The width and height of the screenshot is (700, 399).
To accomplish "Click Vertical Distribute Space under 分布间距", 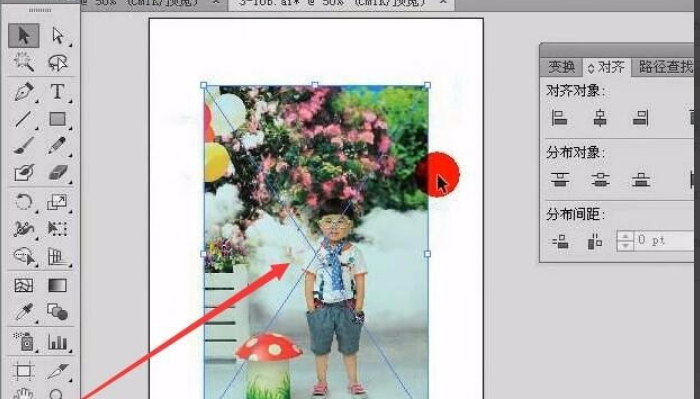I will click(x=560, y=241).
